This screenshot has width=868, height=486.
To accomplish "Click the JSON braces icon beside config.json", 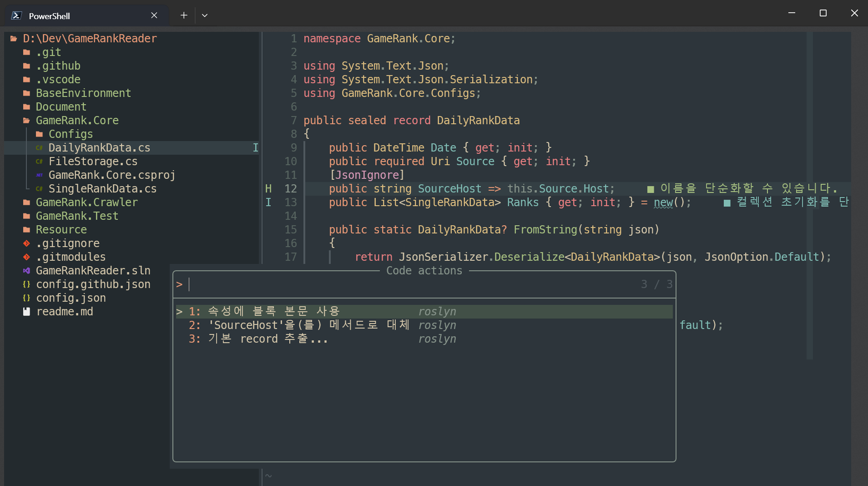I will [x=26, y=298].
